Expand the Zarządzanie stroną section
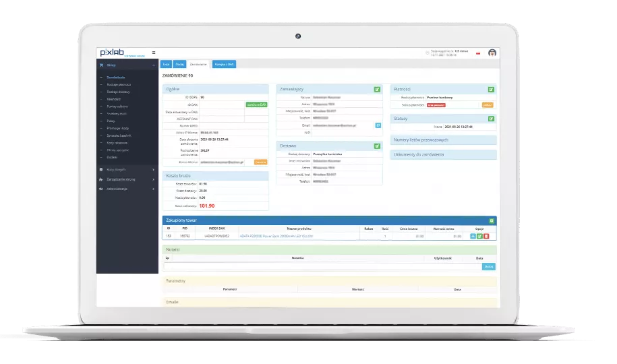Screen dimensions: 617x364 (154, 179)
